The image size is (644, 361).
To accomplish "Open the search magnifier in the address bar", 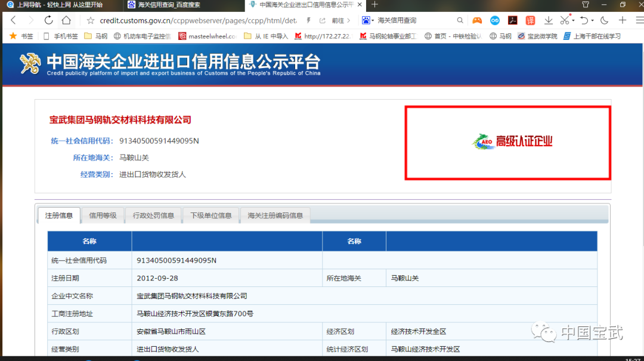I will tap(460, 20).
